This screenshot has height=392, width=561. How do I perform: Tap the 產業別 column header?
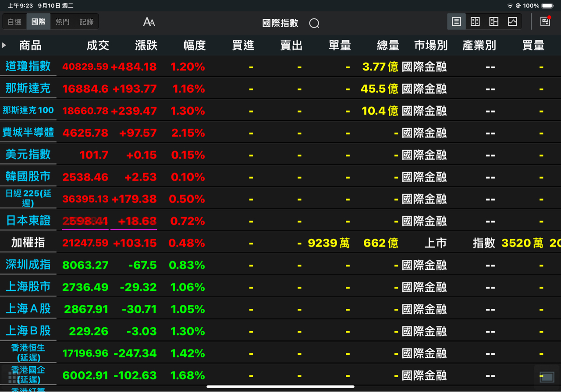coord(479,45)
